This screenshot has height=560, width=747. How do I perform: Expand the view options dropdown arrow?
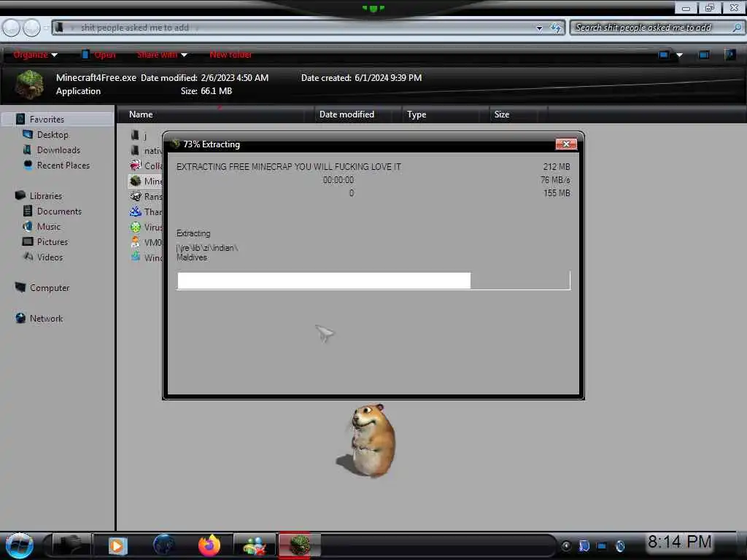680,55
